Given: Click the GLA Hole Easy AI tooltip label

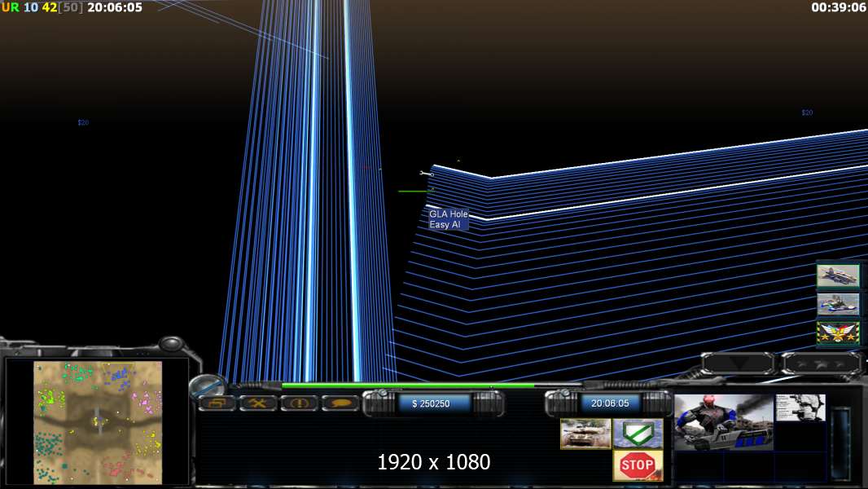Looking at the screenshot, I should (449, 219).
